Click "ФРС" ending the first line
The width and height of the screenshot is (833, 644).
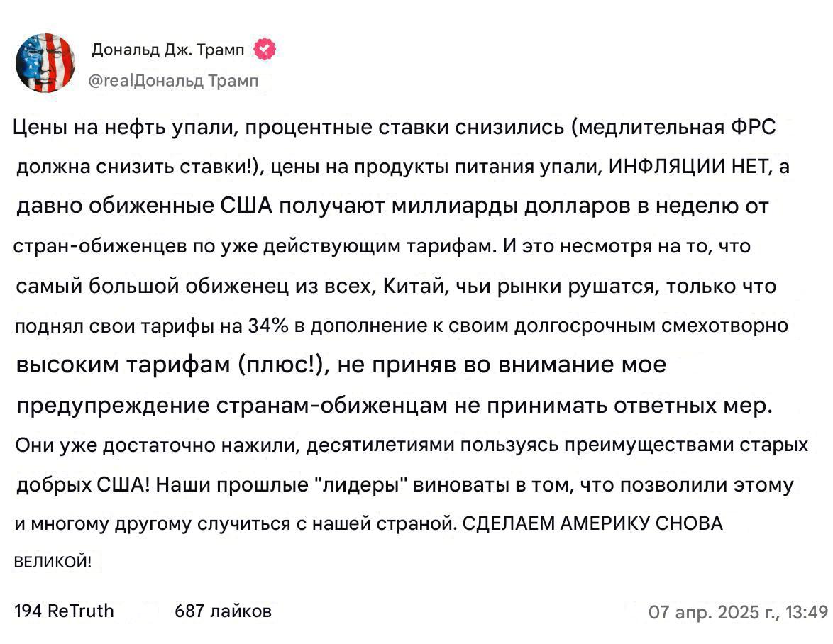[752, 128]
